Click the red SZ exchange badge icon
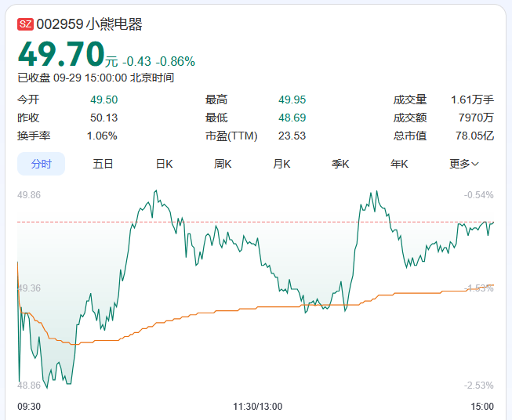The width and height of the screenshot is (512, 420). [x=25, y=24]
